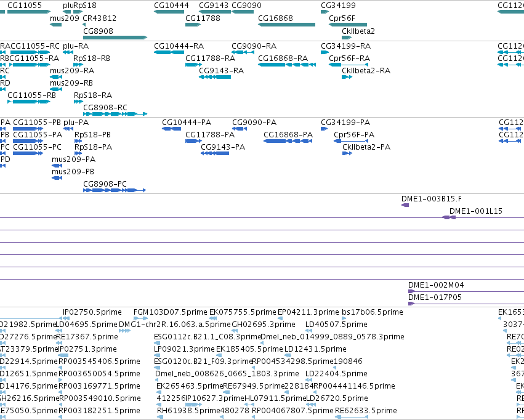Select the mus209 gene label in top track
Image resolution: width=524 pixels, height=420 pixels.
pyautogui.click(x=65, y=18)
